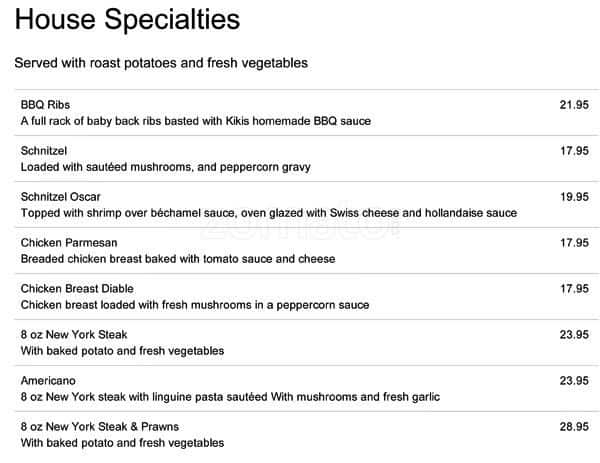Select the shrimp over béchamel sauce description
The image size is (600, 463).
[268, 213]
